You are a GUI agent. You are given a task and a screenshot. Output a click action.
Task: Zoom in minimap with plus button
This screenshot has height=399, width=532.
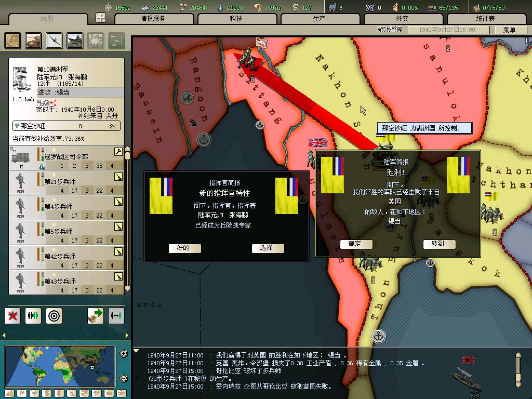124,353
